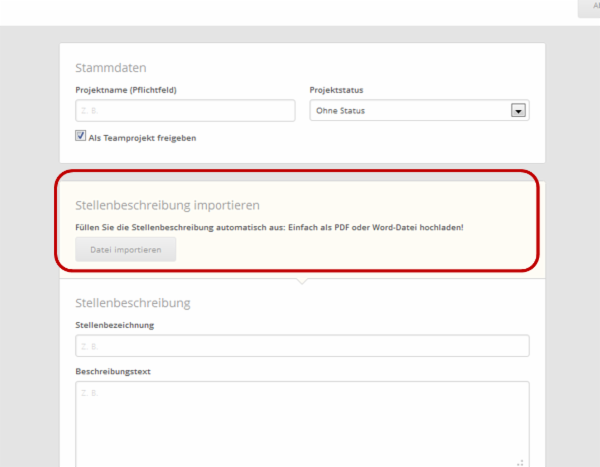
Task: Uncheck the 'Als Teamprojekt freigeben' checkbox
Action: click(80, 137)
